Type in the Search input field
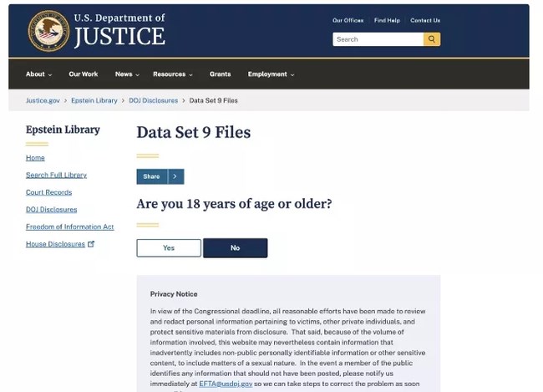Screen dimensions: 543x392 pyautogui.click(x=378, y=39)
